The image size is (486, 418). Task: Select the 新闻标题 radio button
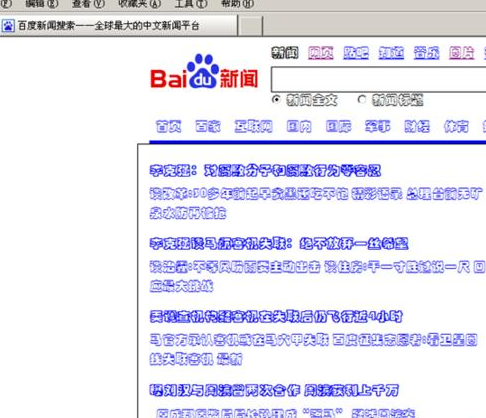[362, 99]
